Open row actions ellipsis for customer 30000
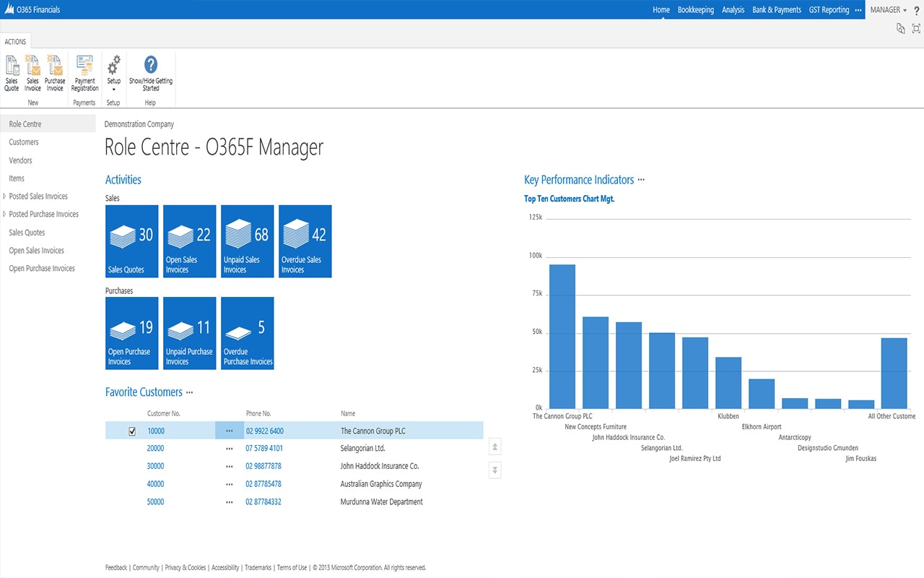The width and height of the screenshot is (924, 578). click(230, 466)
